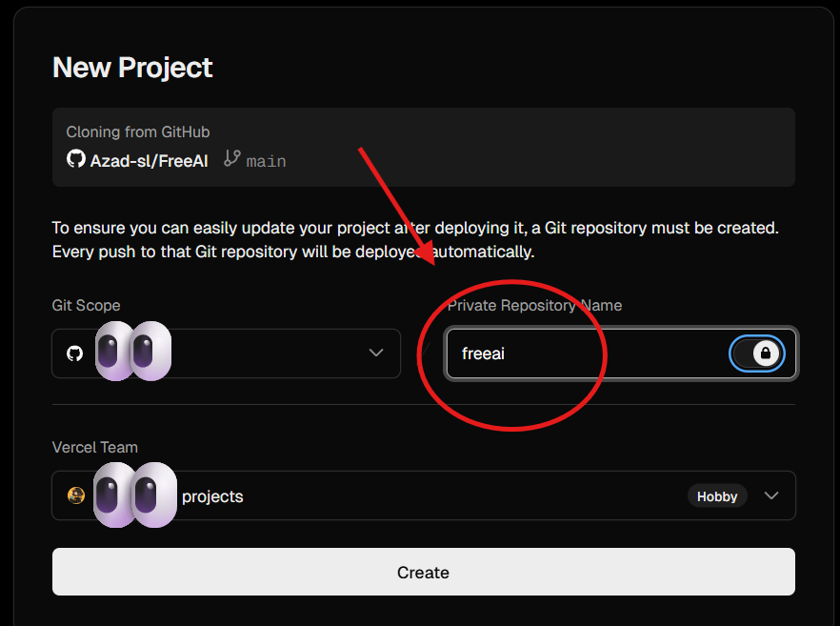
Task: Click the main branch name
Action: click(x=266, y=161)
